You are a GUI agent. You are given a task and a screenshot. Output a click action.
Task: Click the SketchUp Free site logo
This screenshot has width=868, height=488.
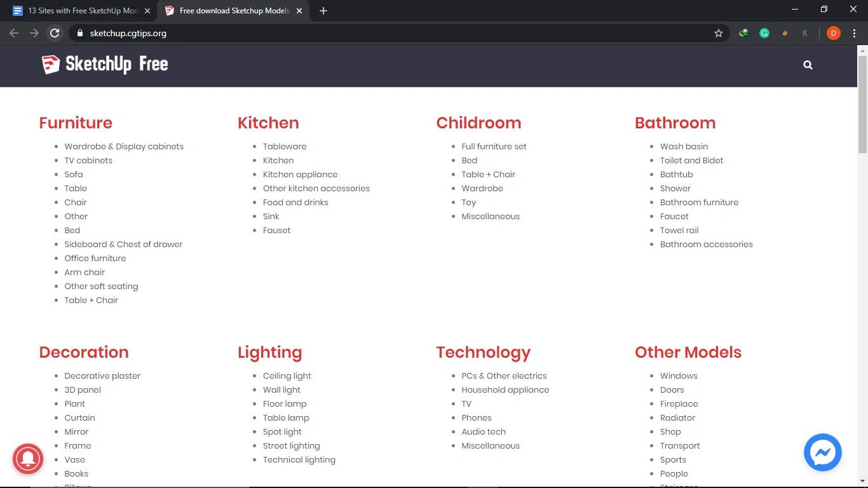tap(104, 64)
